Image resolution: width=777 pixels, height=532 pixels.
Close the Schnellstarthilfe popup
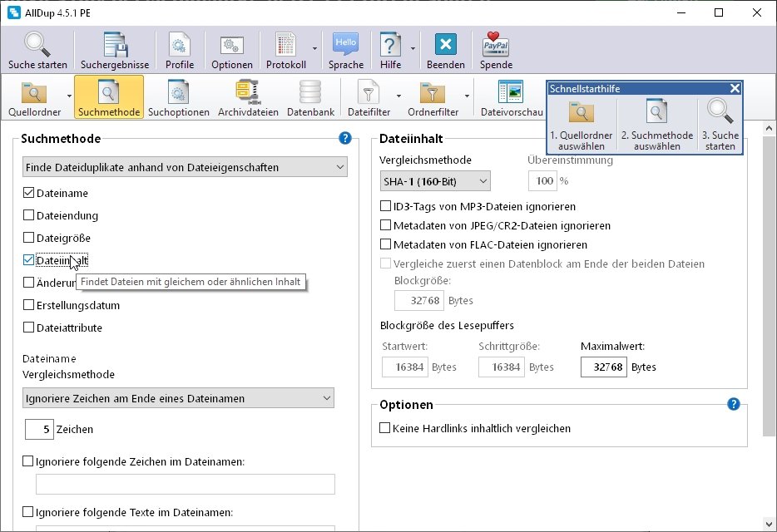coord(735,87)
